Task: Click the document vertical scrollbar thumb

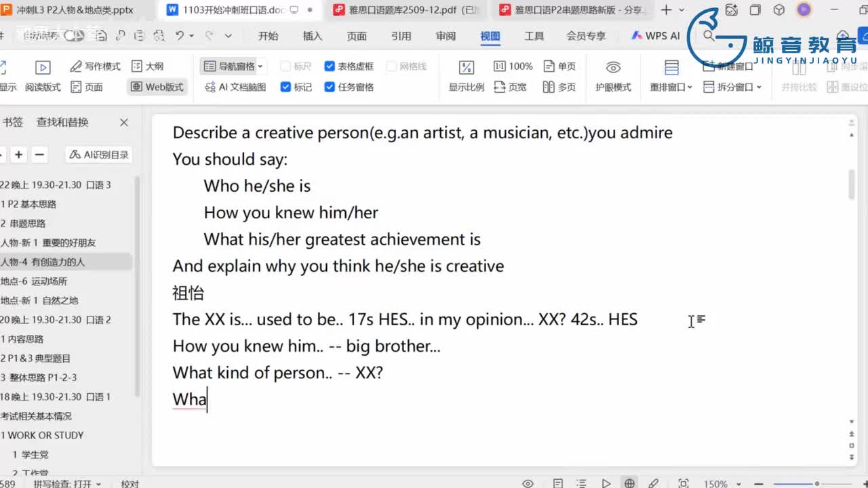Action: 852,184
